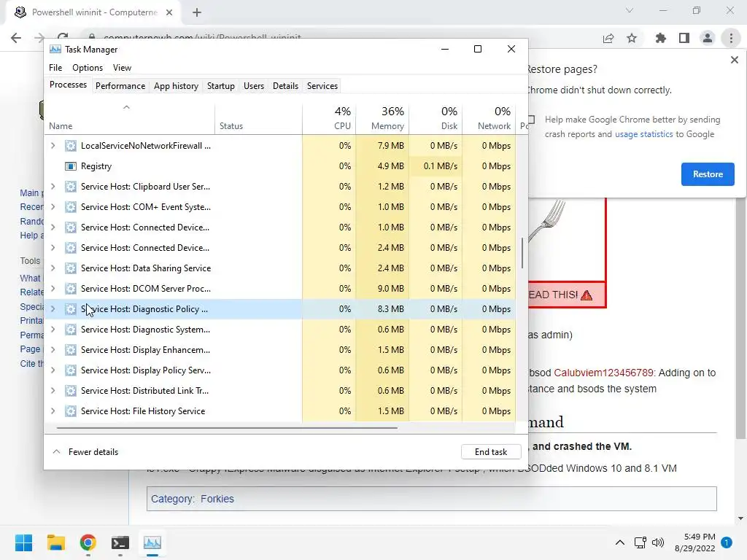Open Chrome extensions puzzle icon

click(x=660, y=38)
